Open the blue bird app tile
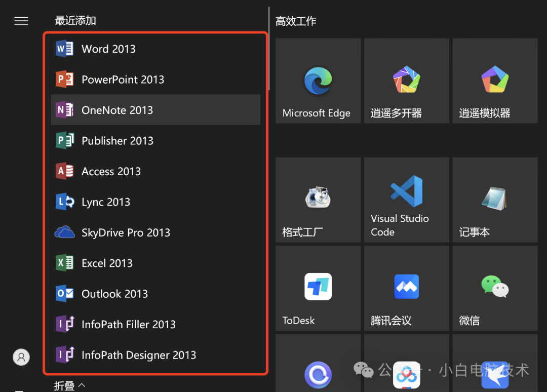This screenshot has height=392, width=547. 495,364
